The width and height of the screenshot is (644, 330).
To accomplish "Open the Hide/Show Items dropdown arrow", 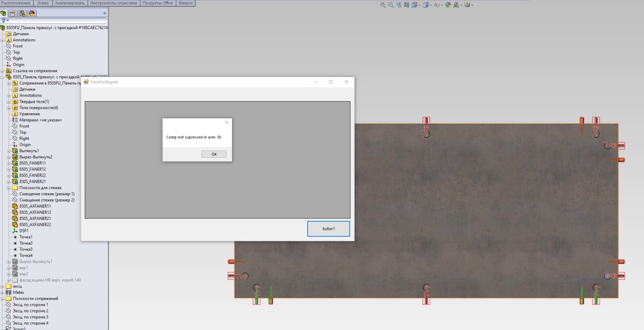I will (x=442, y=5).
